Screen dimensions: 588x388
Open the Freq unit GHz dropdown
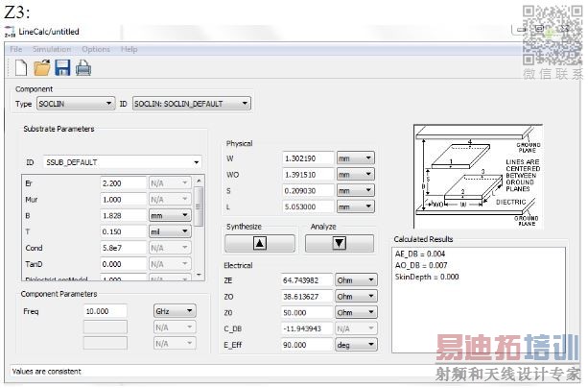click(x=175, y=311)
